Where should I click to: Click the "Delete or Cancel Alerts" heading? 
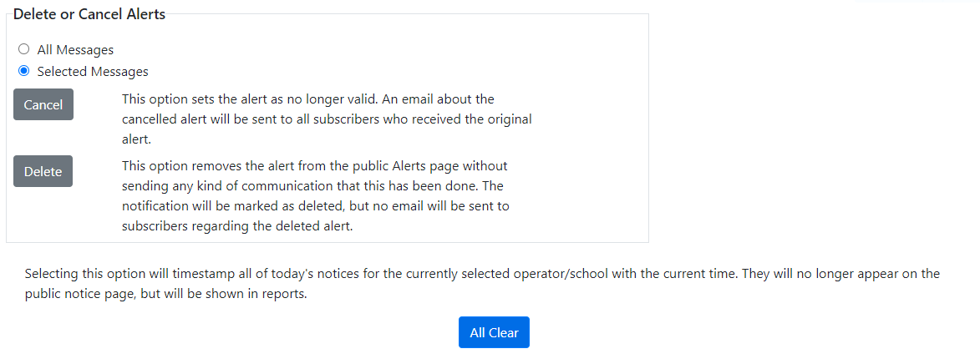point(89,14)
